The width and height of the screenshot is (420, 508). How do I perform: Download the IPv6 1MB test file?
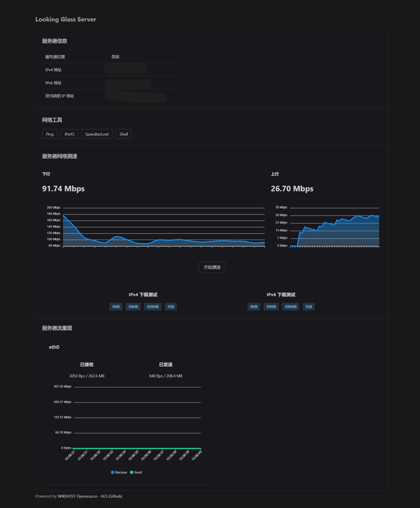[x=253, y=307]
